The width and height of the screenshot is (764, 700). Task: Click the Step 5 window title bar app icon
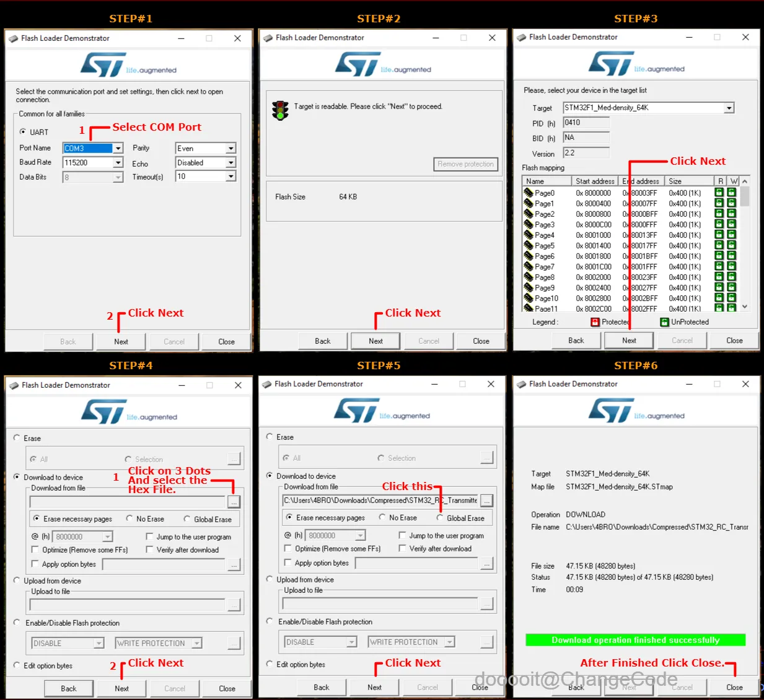point(268,384)
